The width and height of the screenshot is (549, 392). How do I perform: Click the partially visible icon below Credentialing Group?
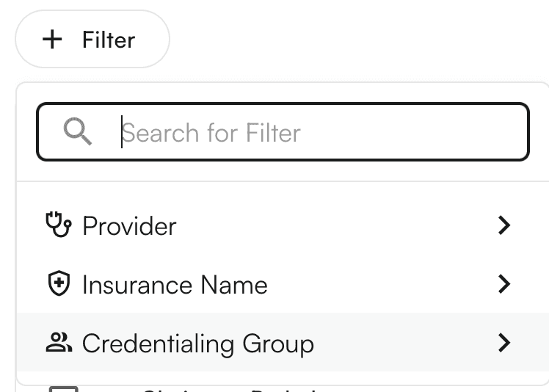pyautogui.click(x=63, y=388)
